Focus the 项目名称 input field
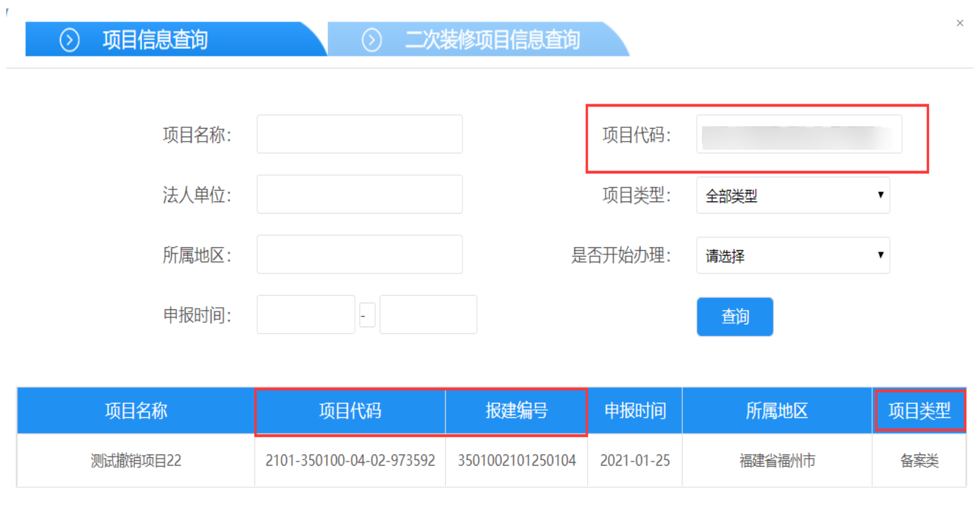980x512 pixels. point(360,134)
